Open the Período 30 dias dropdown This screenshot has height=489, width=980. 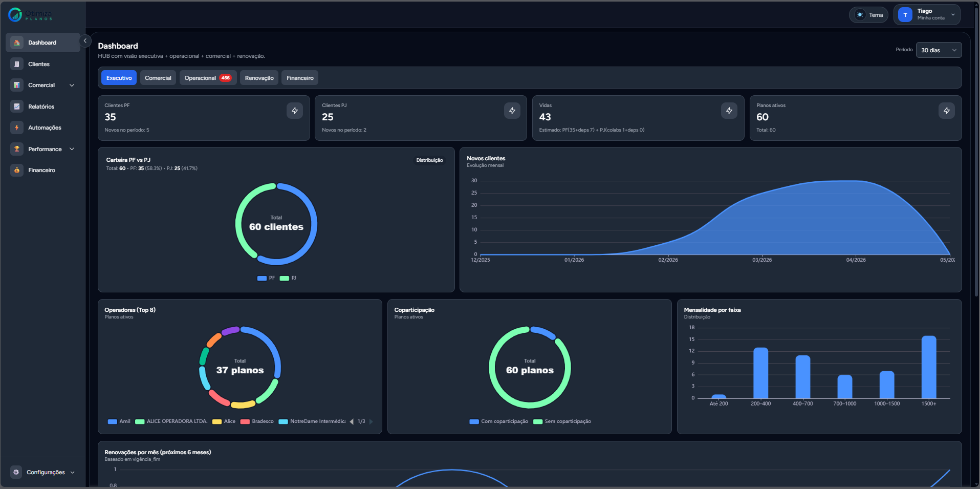click(939, 50)
